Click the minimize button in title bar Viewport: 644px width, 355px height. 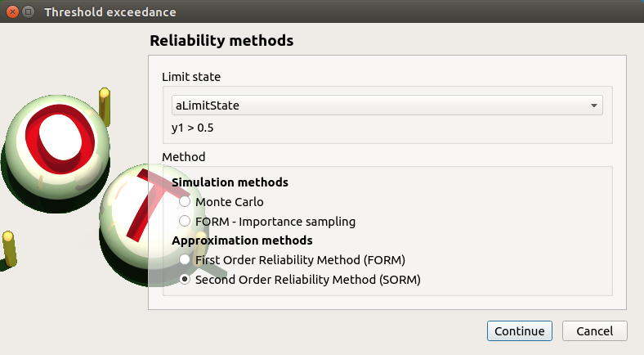[28, 12]
